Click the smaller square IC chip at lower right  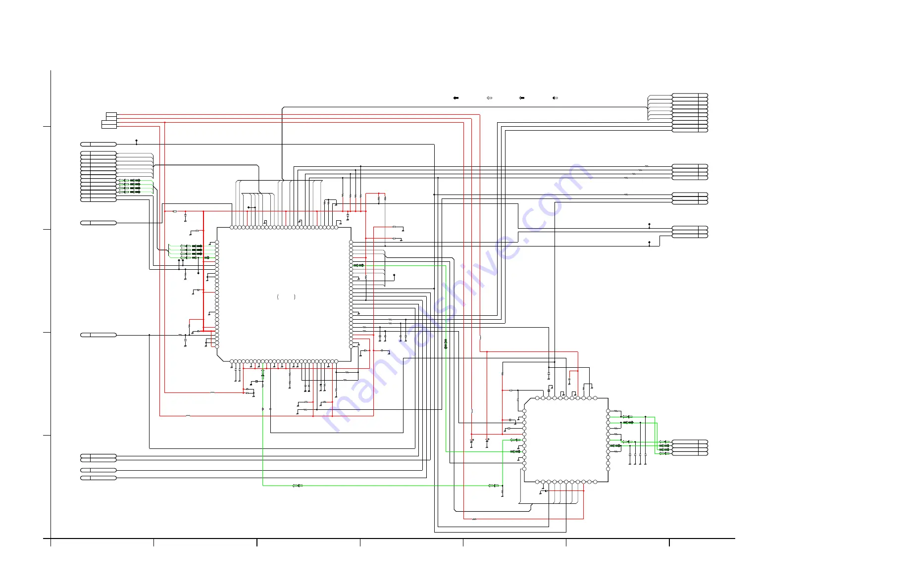point(566,440)
